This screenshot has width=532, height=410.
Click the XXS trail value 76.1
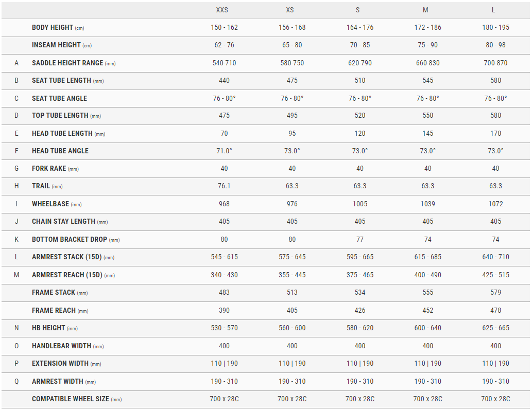224,186
